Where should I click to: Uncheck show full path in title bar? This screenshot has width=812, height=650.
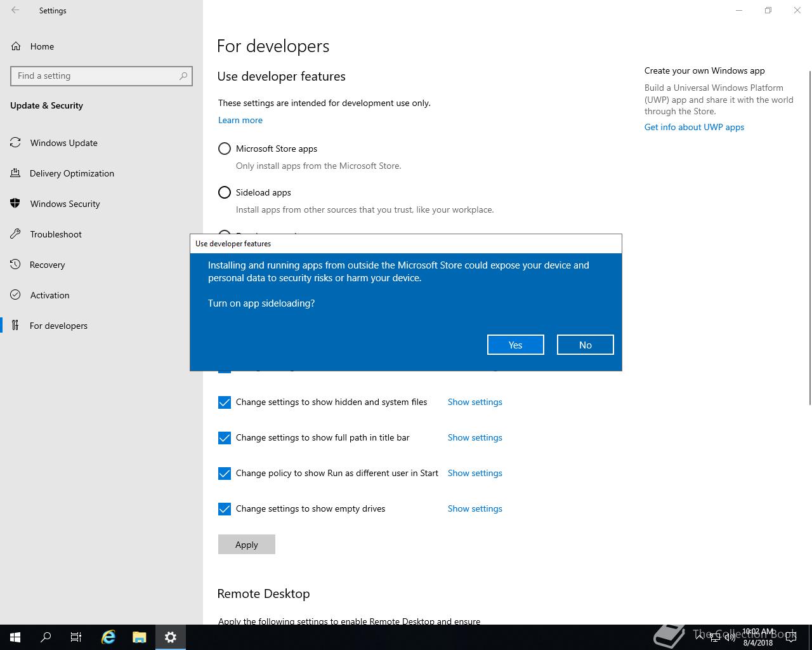point(225,438)
